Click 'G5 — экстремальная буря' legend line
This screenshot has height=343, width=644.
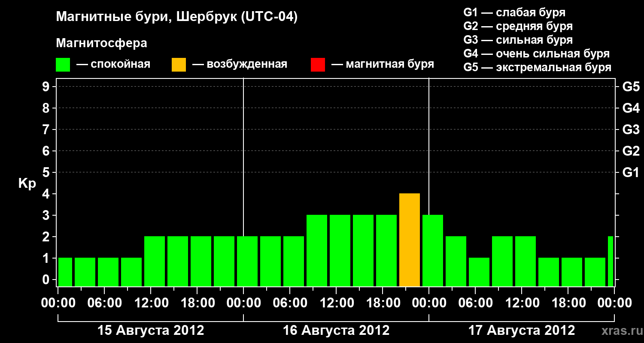pos(538,67)
